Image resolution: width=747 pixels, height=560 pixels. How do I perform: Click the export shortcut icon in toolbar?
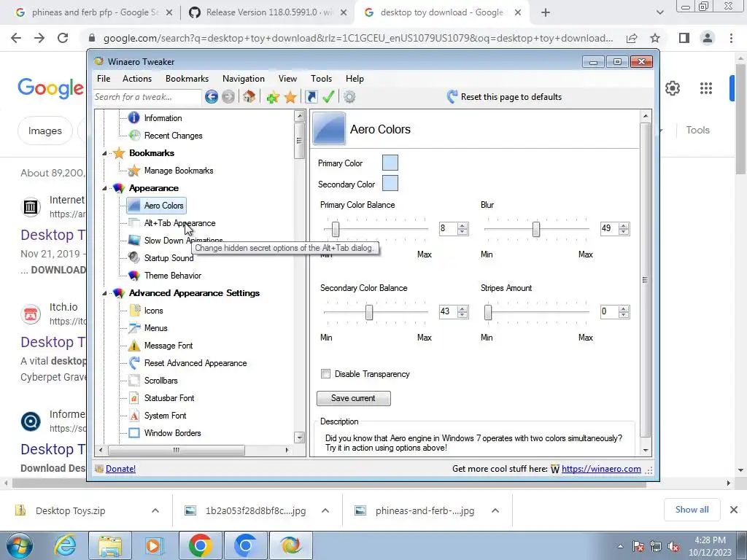point(311,97)
